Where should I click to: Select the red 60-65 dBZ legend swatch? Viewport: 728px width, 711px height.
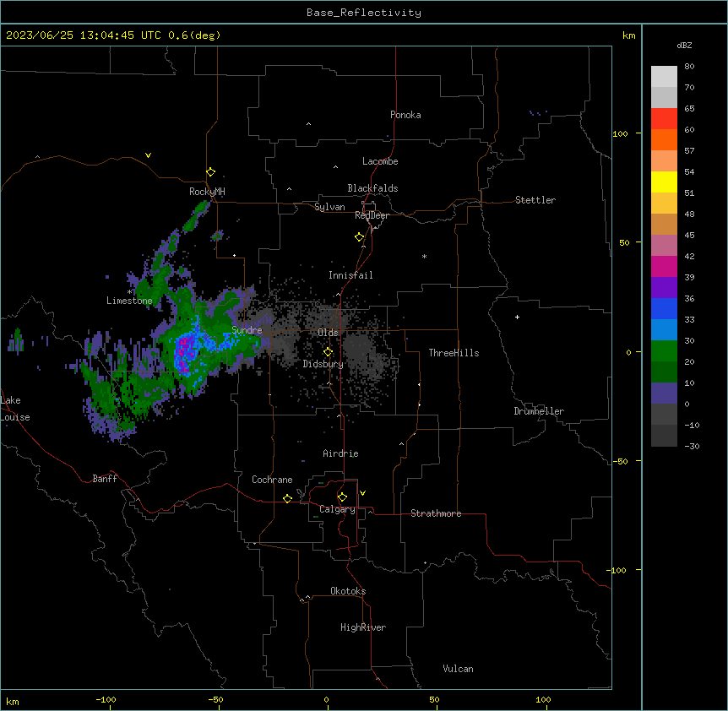pyautogui.click(x=664, y=119)
